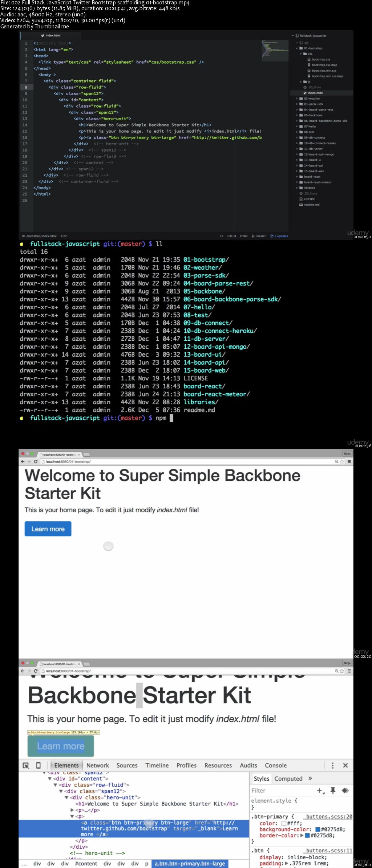Click the HTML grammar selector in Atom status bar
This screenshot has width=372, height=868.
pyautogui.click(x=244, y=236)
